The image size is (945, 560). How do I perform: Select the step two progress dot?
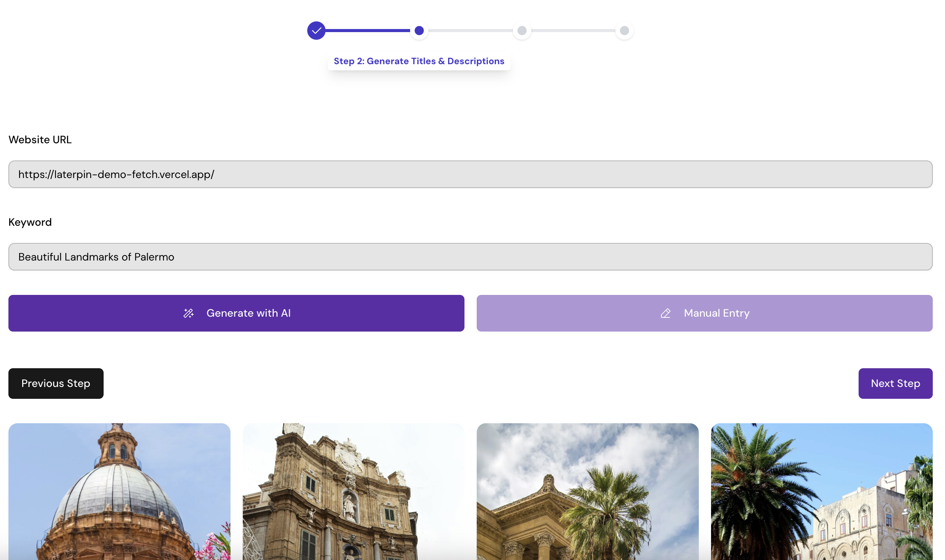[x=419, y=31]
